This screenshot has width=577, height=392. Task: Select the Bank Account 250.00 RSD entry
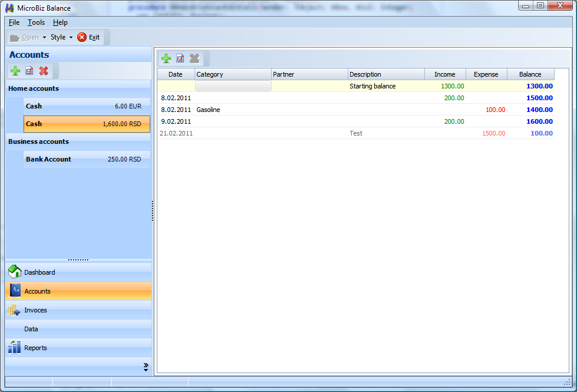87,159
